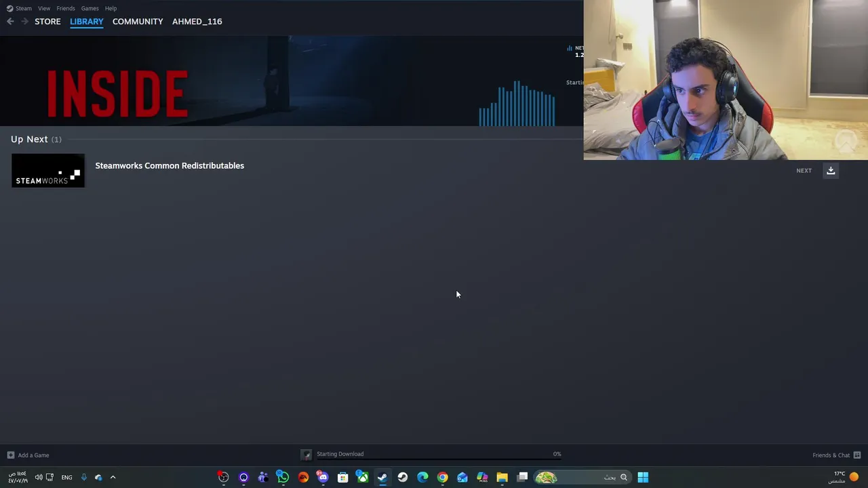
Task: Open Microsoft Store from taskbar
Action: tap(342, 477)
